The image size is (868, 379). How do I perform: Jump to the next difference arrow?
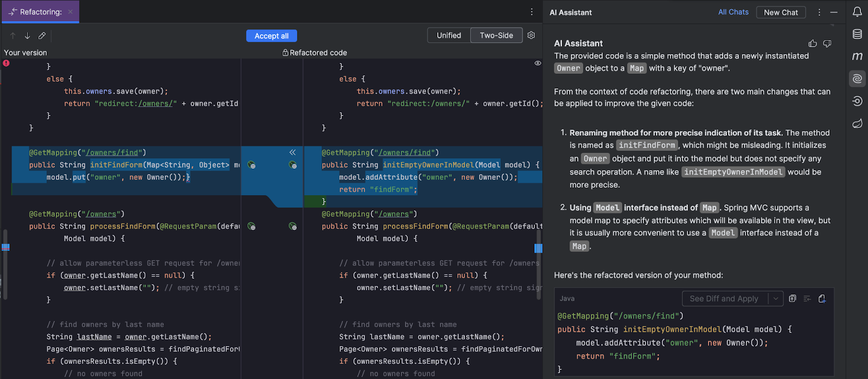click(x=27, y=36)
